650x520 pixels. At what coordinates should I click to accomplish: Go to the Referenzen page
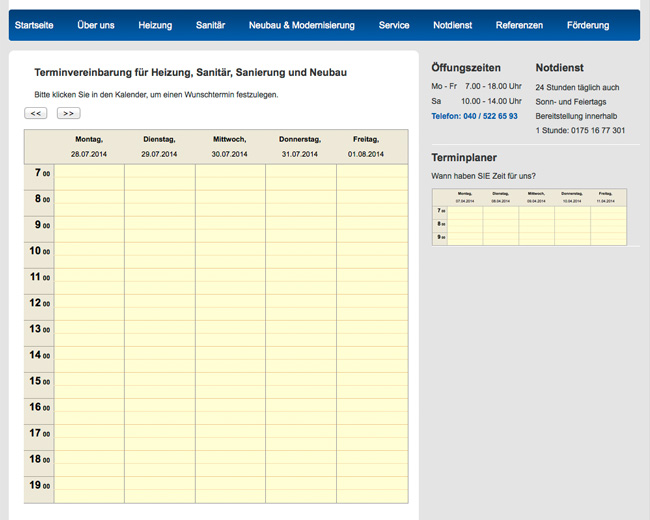click(519, 25)
